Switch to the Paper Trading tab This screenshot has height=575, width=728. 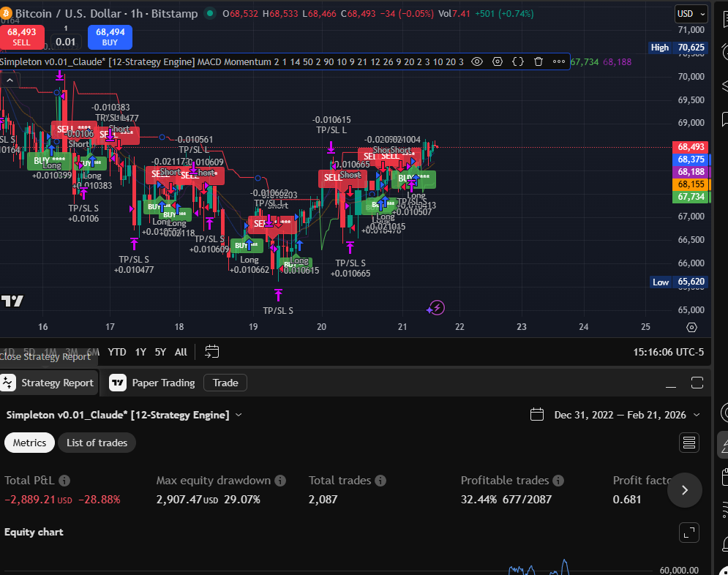[x=151, y=383]
